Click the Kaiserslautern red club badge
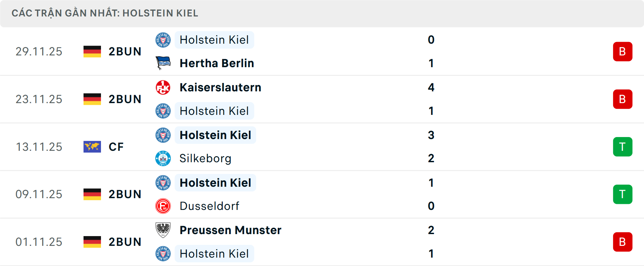Viewport: 644px width, 266px height. [163, 87]
